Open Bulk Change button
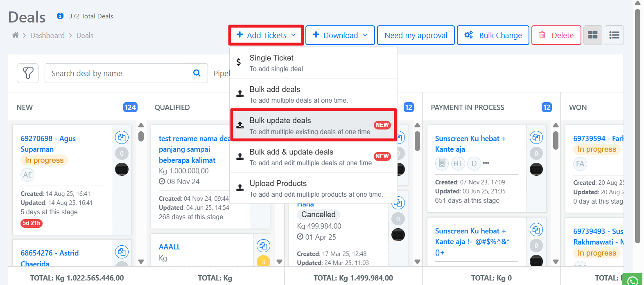Screen dimensions: 644x285 point(493,35)
